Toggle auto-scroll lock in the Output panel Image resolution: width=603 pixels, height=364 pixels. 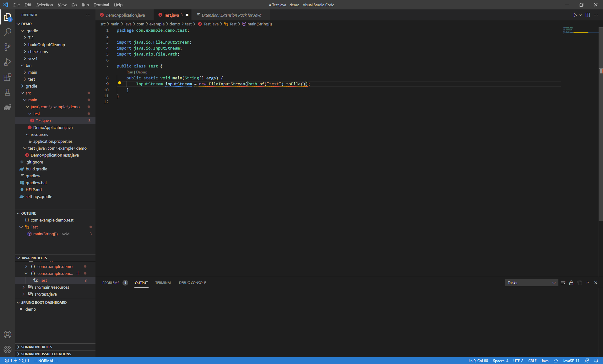(571, 283)
